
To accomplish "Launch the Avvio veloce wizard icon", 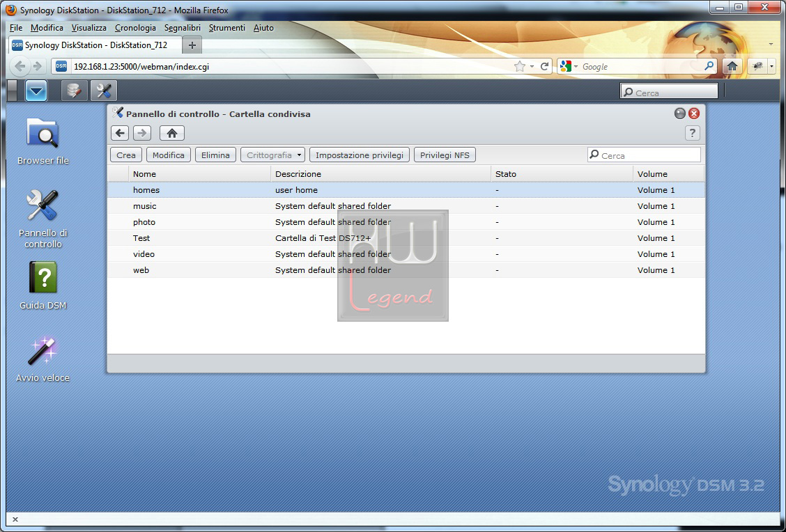I will 43,359.
